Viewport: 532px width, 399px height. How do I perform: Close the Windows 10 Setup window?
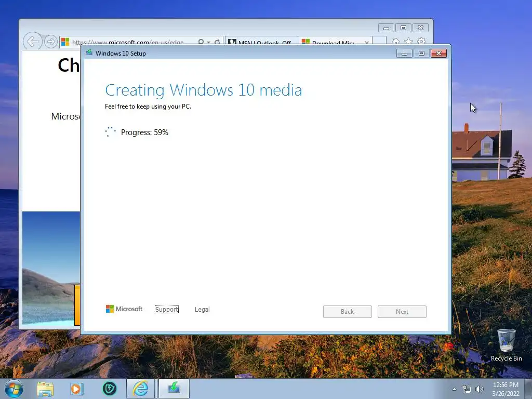(438, 54)
